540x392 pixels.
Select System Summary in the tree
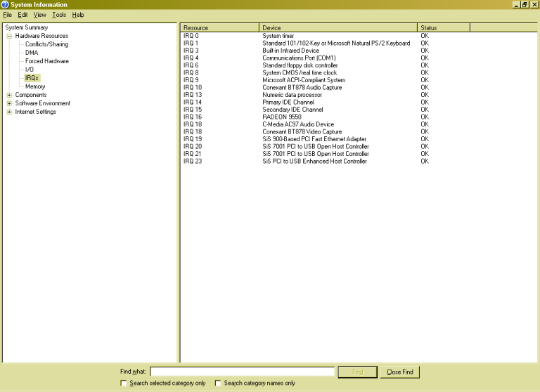[x=27, y=27]
